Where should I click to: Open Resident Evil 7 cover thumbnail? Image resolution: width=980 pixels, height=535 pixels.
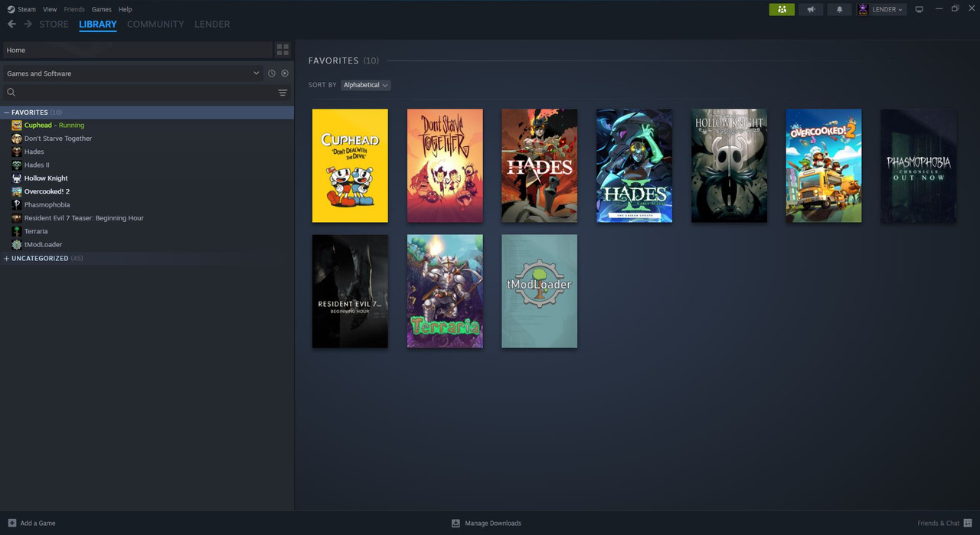point(350,291)
